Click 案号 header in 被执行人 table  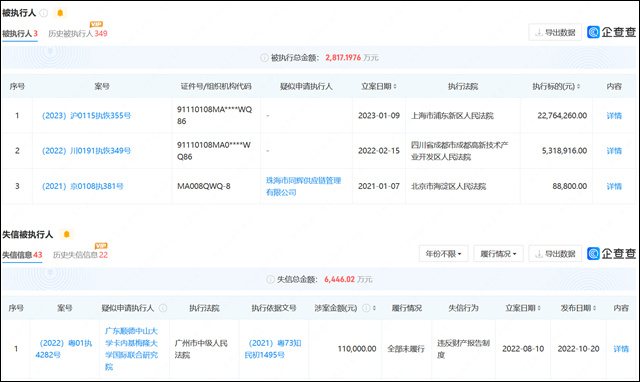(x=102, y=87)
